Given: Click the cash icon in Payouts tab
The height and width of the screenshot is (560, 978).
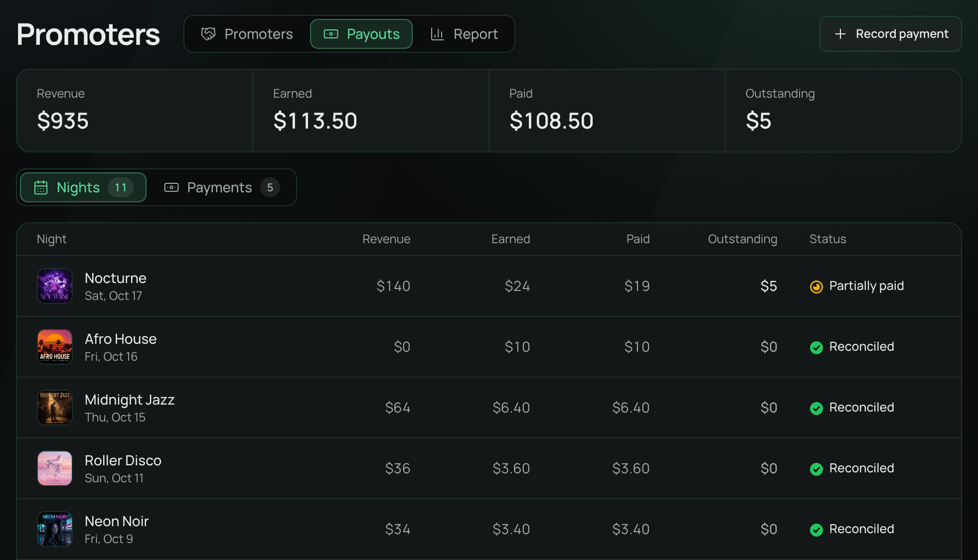Looking at the screenshot, I should [x=331, y=34].
